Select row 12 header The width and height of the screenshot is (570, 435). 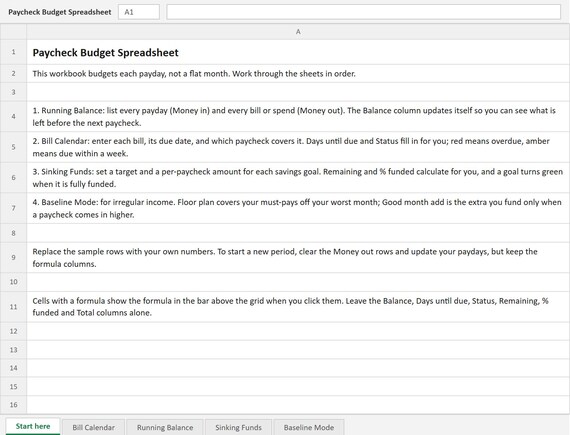tap(13, 331)
